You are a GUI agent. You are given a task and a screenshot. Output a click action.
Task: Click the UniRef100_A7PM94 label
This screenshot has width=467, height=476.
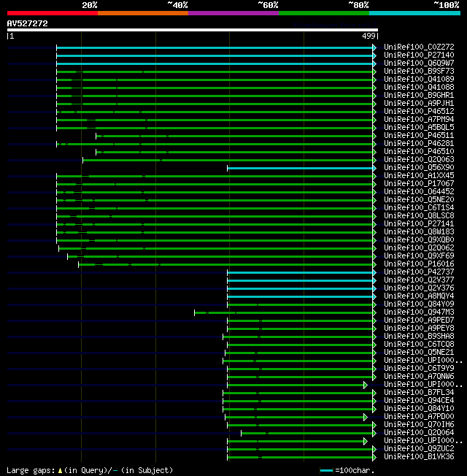[x=419, y=119]
